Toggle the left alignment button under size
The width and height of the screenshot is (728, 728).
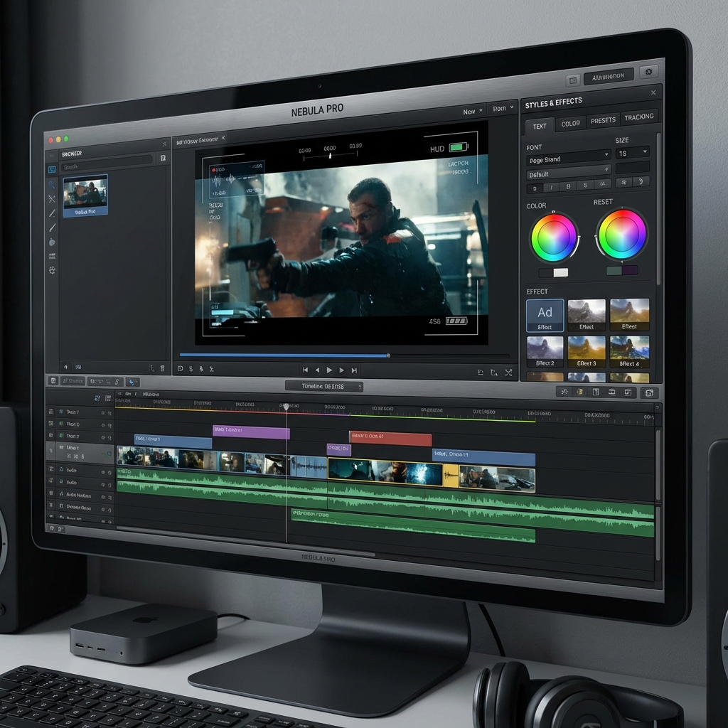(623, 183)
